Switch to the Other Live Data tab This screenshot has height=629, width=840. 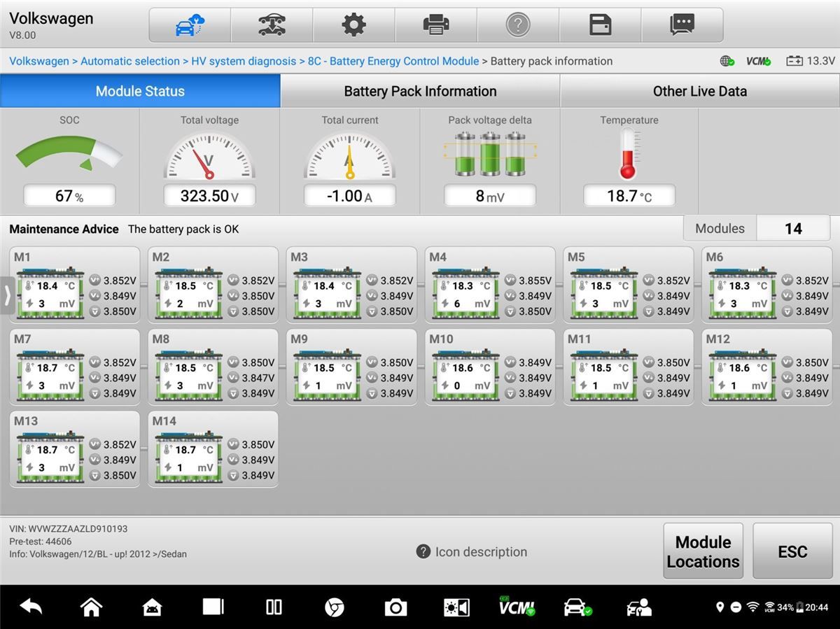point(700,91)
